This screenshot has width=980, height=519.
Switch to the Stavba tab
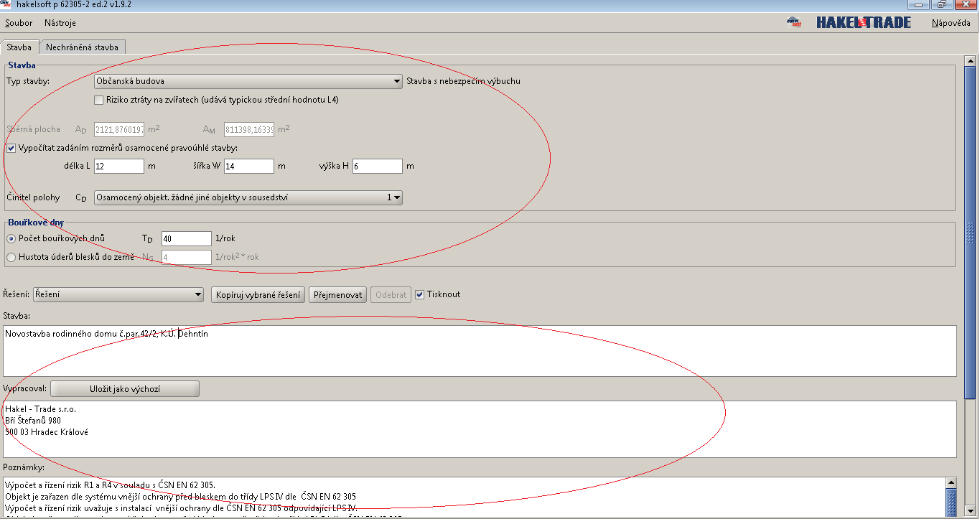[19, 47]
